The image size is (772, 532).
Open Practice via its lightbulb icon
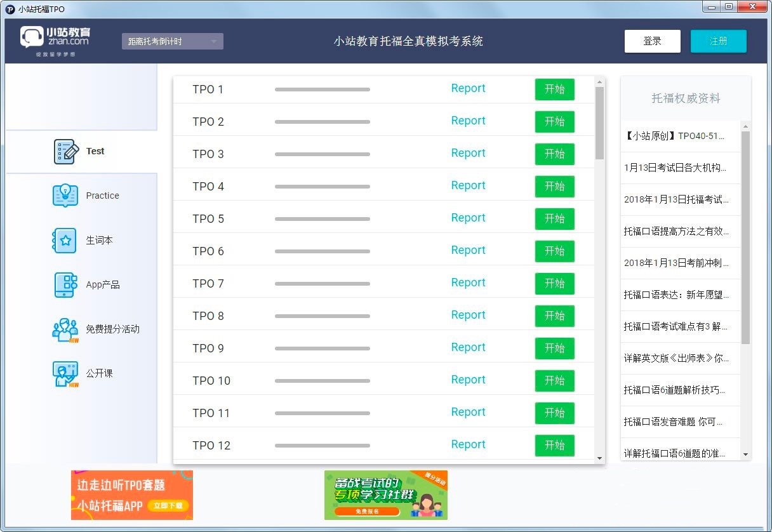click(x=65, y=196)
